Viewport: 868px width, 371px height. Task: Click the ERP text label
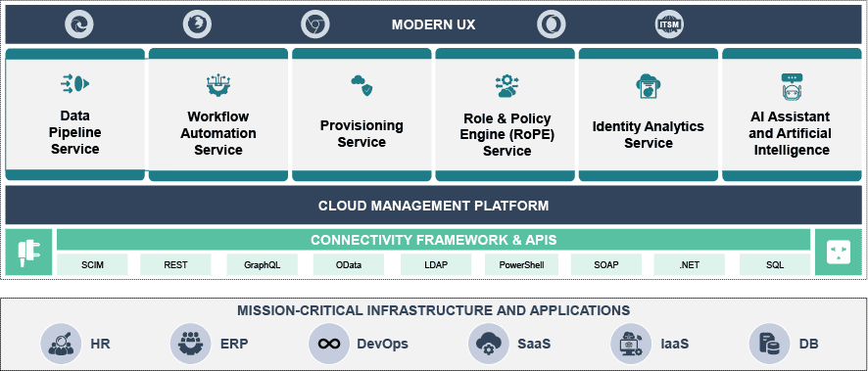234,344
